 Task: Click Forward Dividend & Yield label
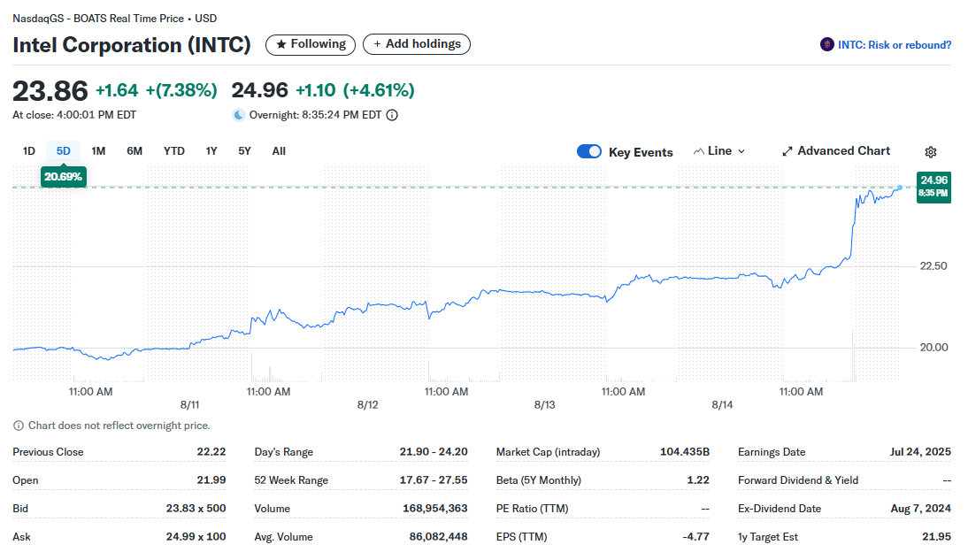coord(798,480)
